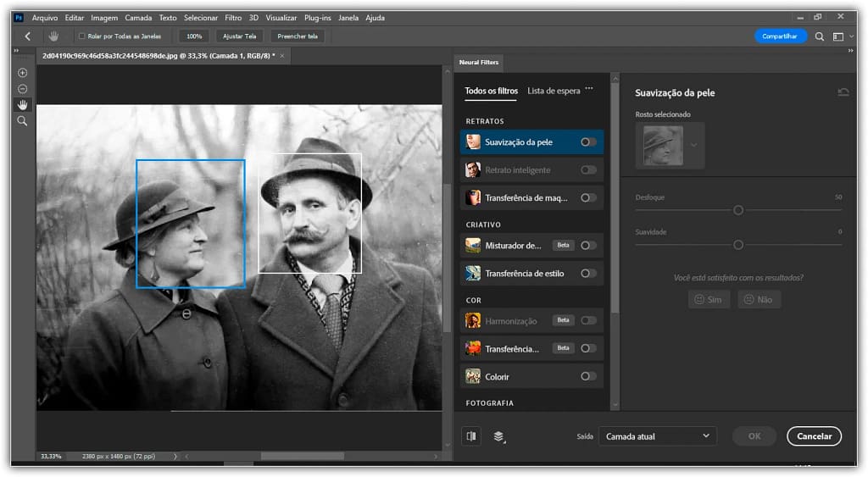
Task: Open the Camada menu
Action: coord(138,18)
